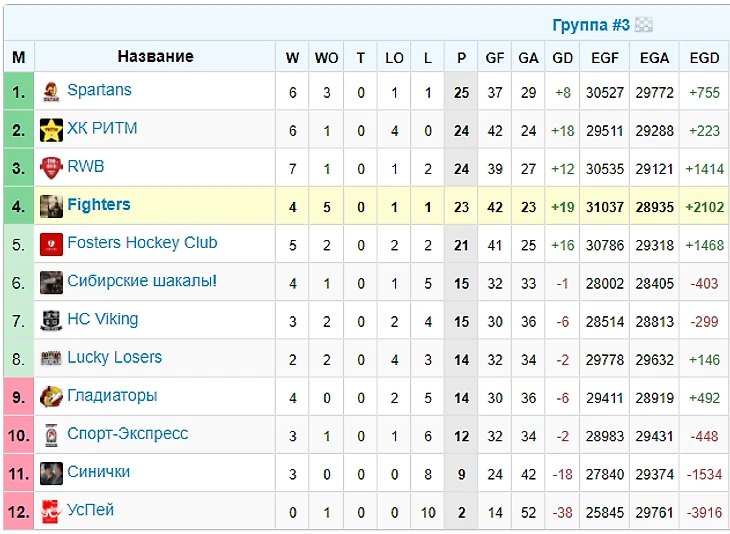Open the Spartans team page link

pyautogui.click(x=99, y=90)
